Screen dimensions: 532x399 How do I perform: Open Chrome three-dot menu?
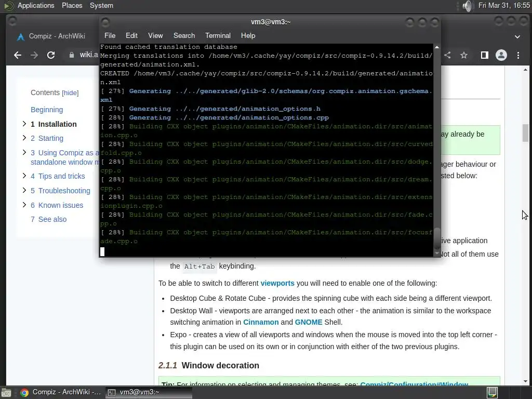(x=518, y=55)
